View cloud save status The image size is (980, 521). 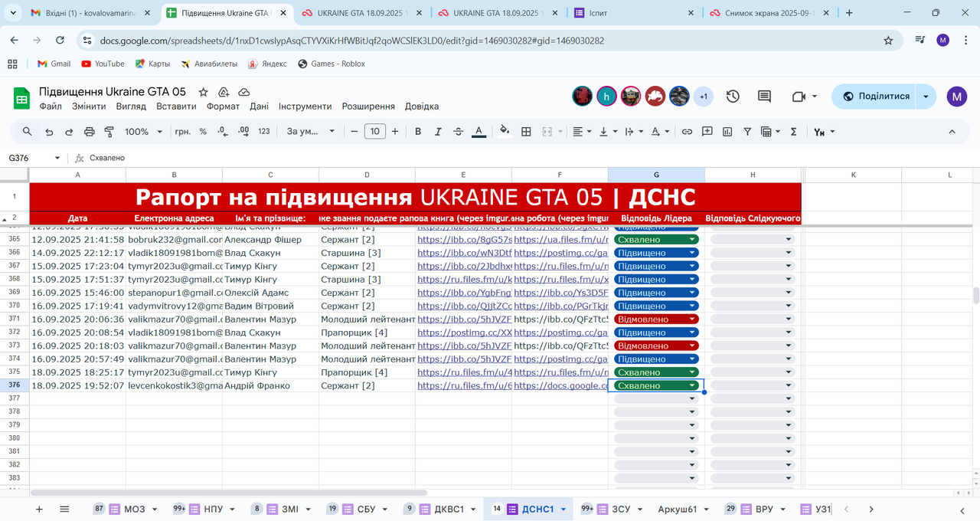[x=243, y=91]
